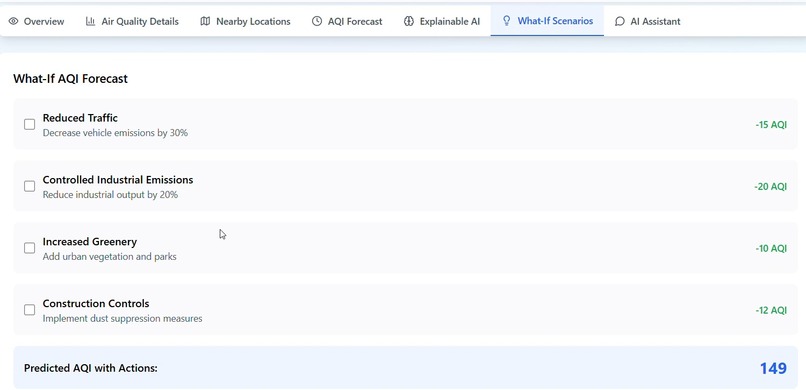This screenshot has width=806, height=390.
Task: Click the predicted AQI value 149
Action: point(773,368)
